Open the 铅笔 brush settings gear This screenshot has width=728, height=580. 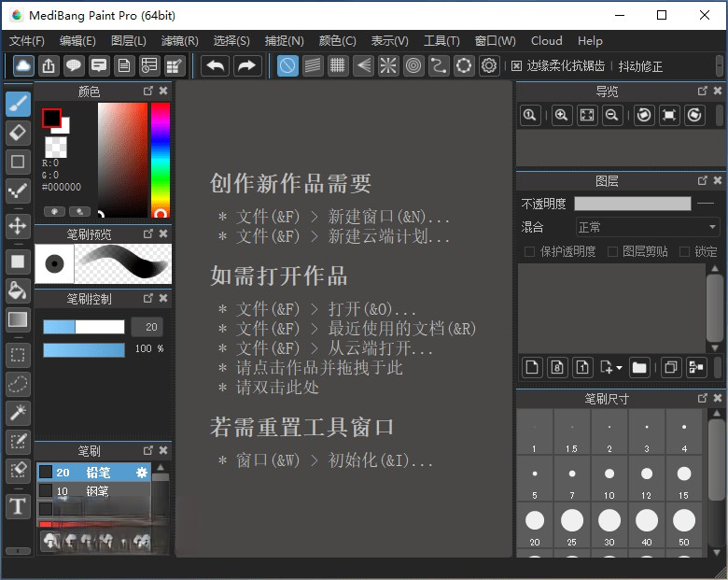142,473
